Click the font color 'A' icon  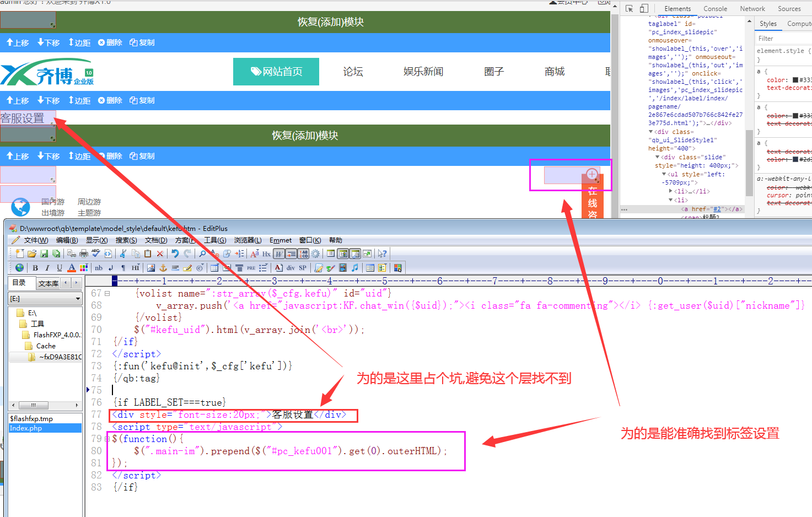[x=72, y=268]
